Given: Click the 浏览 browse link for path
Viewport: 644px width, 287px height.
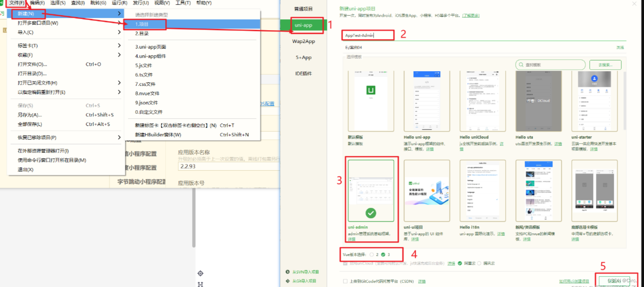Looking at the screenshot, I should [x=620, y=48].
